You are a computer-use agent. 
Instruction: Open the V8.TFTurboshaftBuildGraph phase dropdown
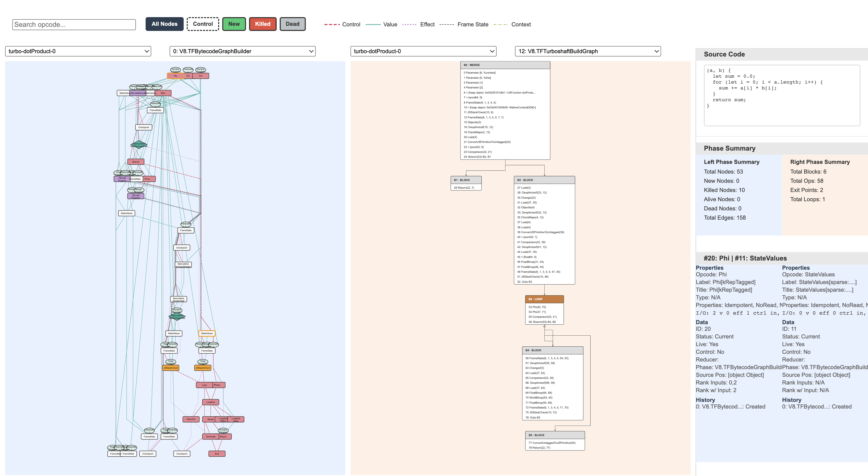click(x=588, y=51)
